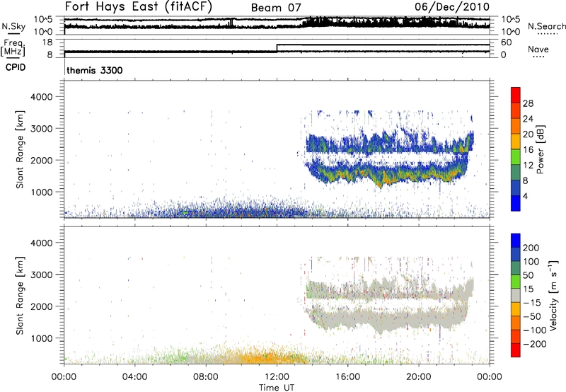Viewport: 566px width, 392px height.
Task: Click the 'N.Sky' axis label
Action: (x=13, y=26)
